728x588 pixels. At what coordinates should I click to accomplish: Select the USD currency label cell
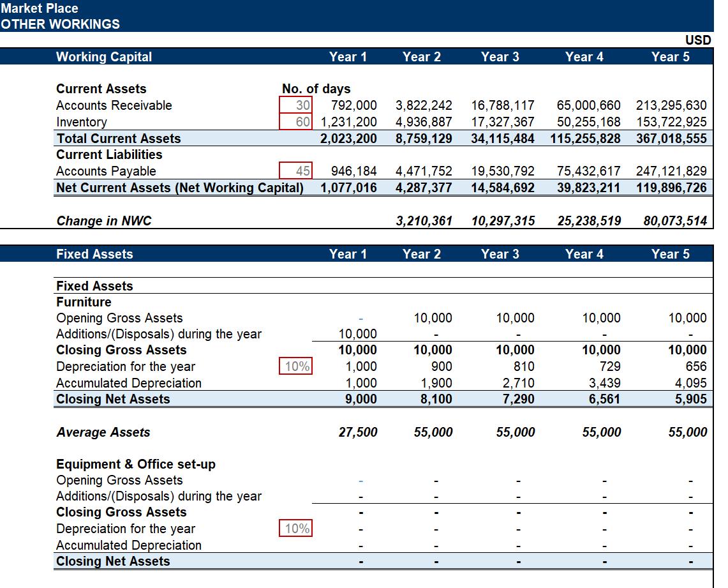pos(698,40)
